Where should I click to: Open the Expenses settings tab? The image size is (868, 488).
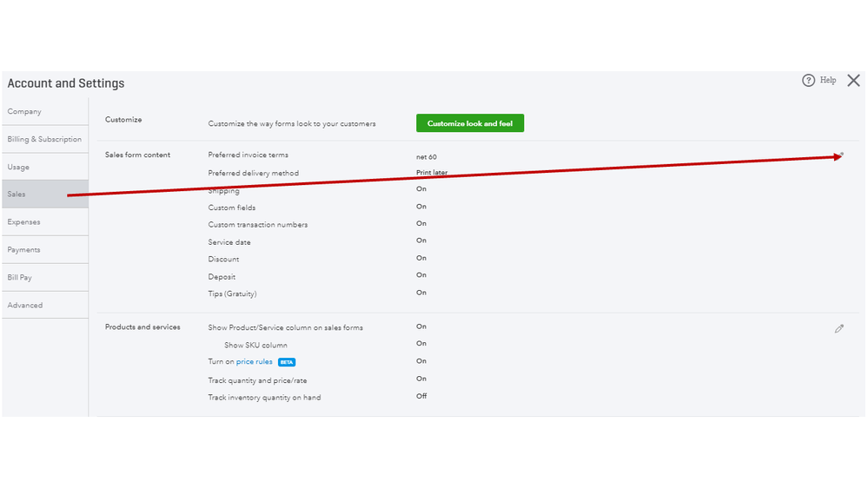[24, 222]
